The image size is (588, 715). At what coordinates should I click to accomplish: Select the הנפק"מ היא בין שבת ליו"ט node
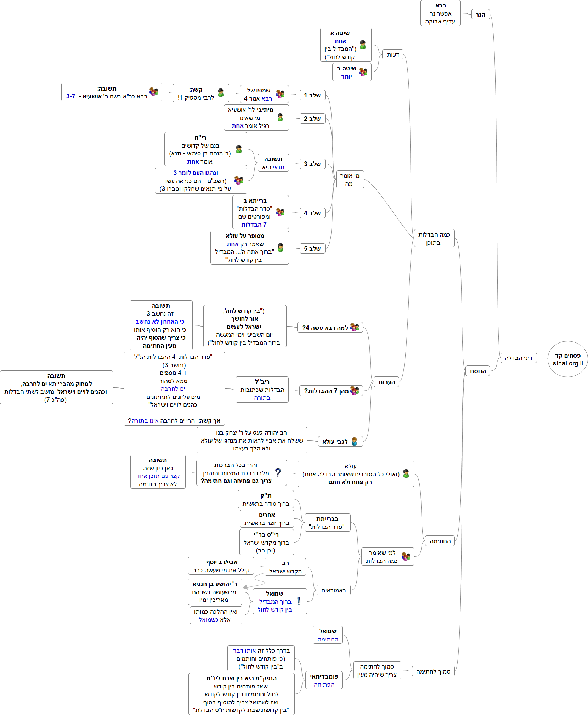tap(241, 694)
